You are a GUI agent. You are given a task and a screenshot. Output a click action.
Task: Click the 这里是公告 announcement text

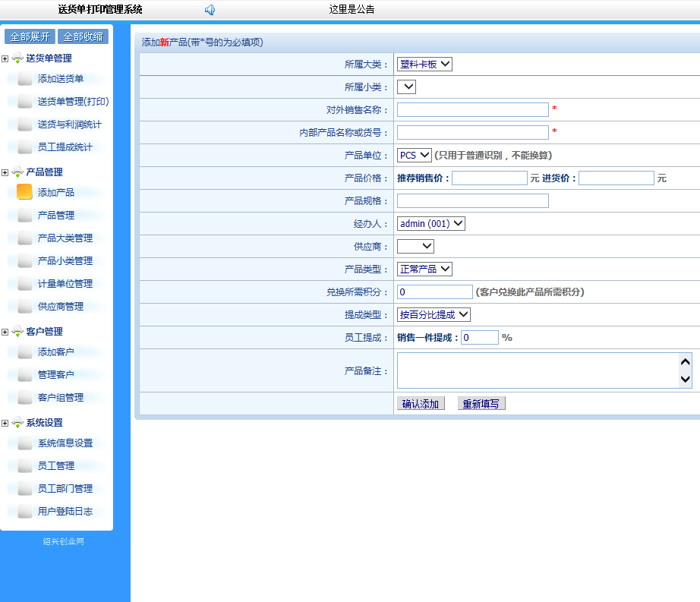pos(352,9)
